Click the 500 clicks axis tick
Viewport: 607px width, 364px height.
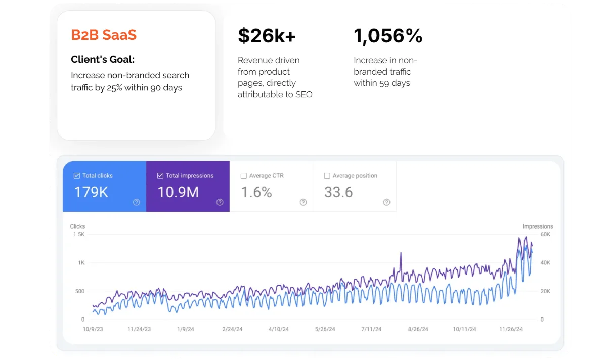(x=80, y=291)
